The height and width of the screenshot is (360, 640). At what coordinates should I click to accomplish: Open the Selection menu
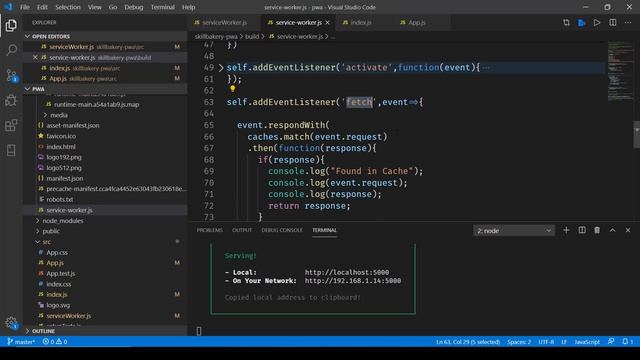[x=68, y=7]
